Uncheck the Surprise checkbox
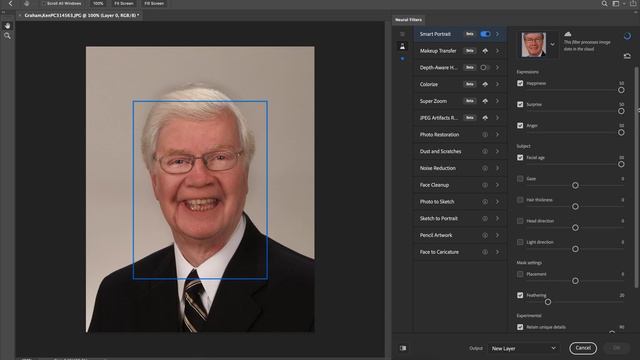Screen dimensions: 640x360 [x=520, y=104]
